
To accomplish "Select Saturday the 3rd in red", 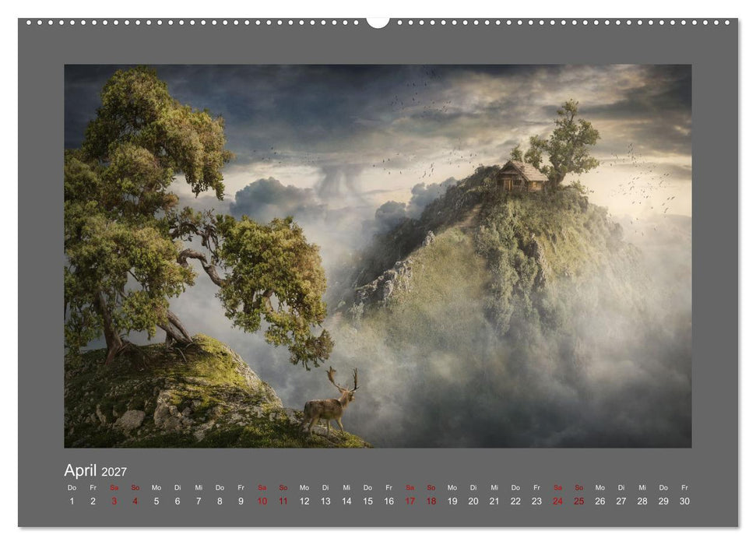I will pyautogui.click(x=114, y=501).
